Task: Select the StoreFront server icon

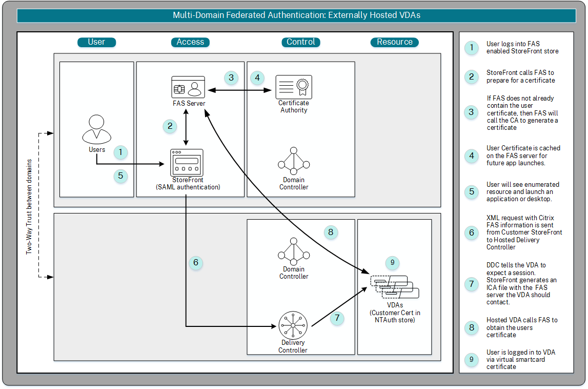Action: (x=187, y=163)
